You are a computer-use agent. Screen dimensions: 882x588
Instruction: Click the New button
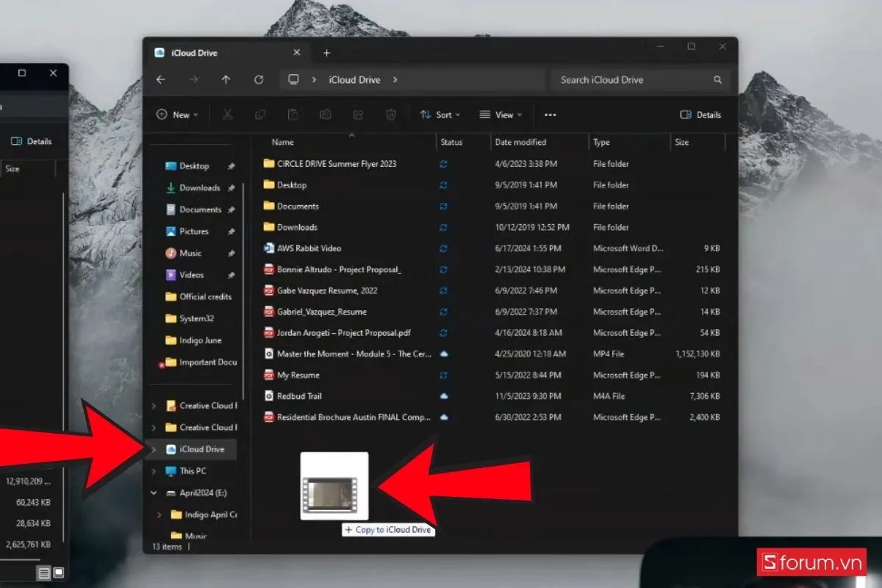pos(177,115)
